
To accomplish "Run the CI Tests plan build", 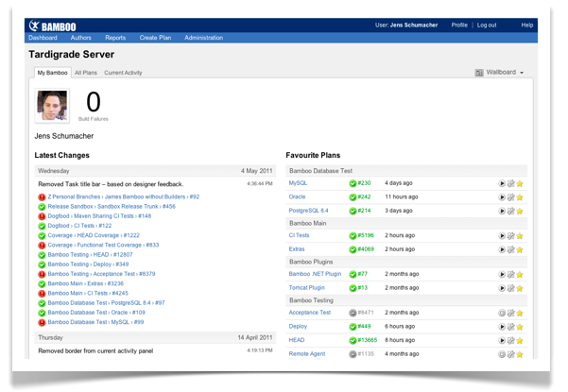I will pos(502,236).
